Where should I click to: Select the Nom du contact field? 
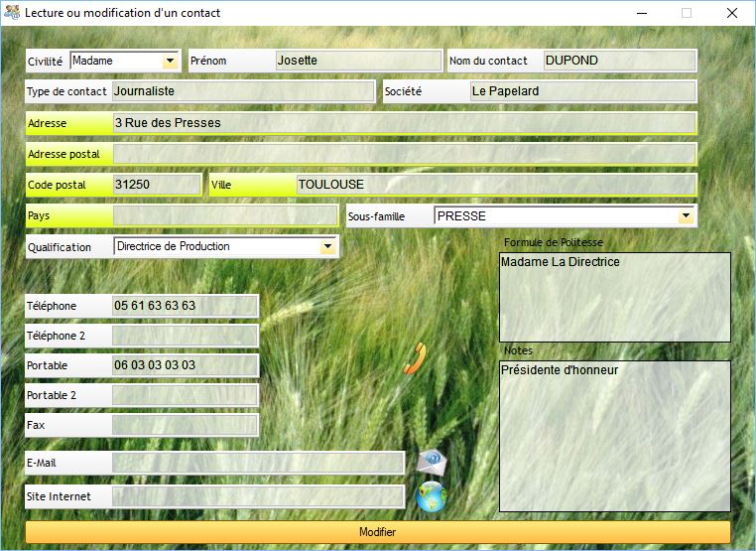click(619, 61)
